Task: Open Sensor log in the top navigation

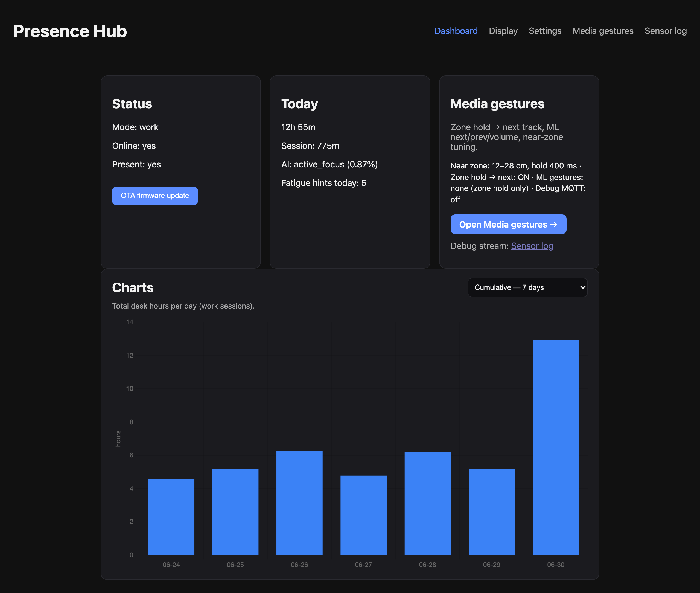Action: tap(665, 31)
